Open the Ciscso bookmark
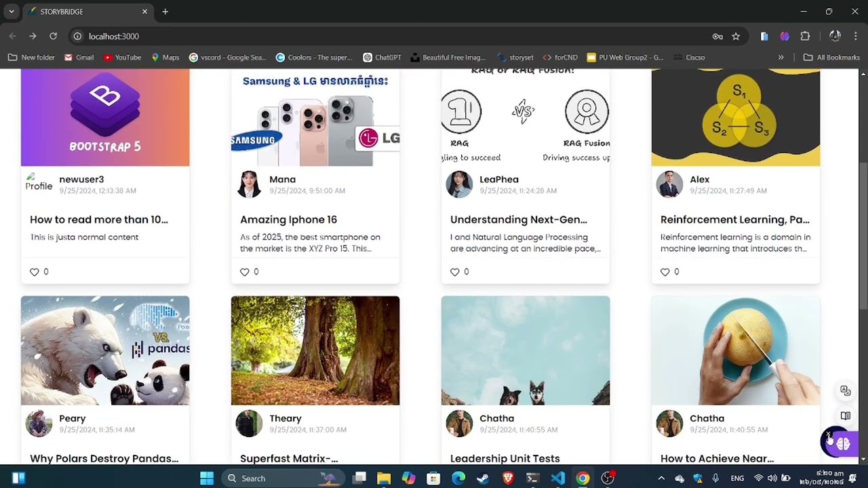 (689, 58)
